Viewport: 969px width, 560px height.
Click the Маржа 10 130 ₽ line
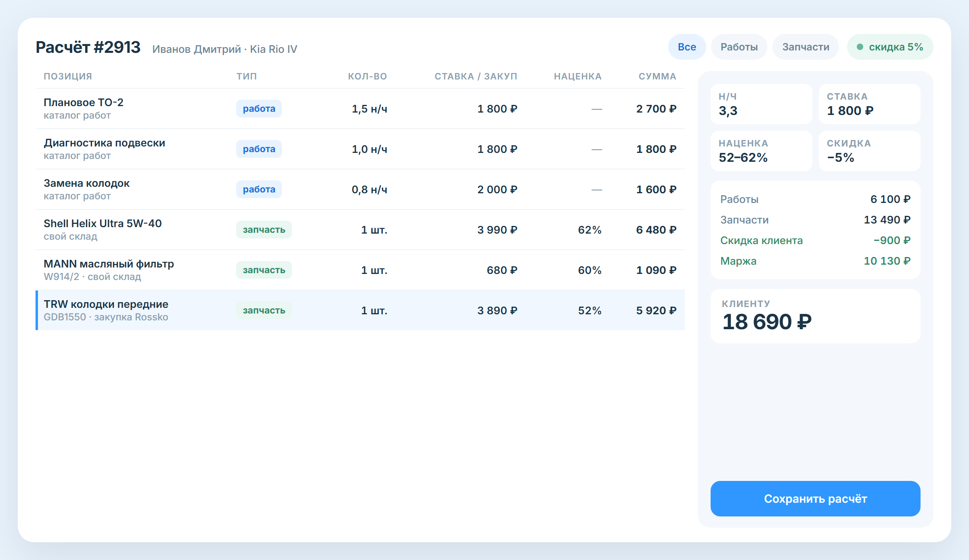(815, 261)
